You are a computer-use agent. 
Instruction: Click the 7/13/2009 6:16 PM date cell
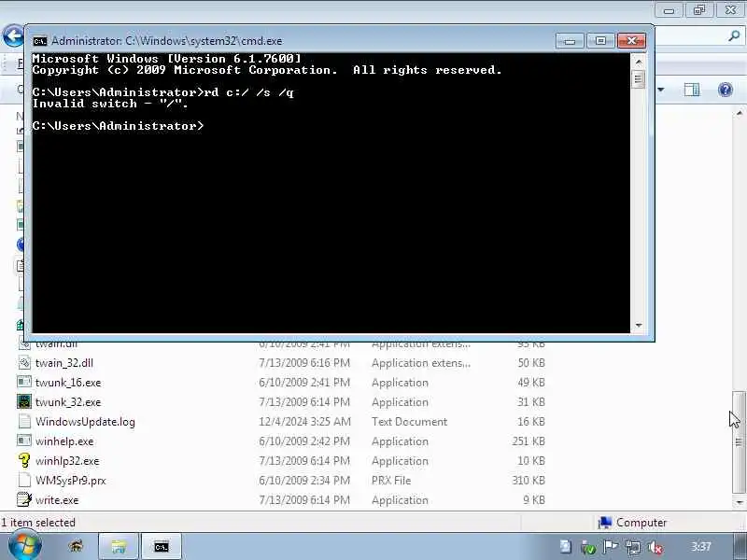tap(304, 363)
